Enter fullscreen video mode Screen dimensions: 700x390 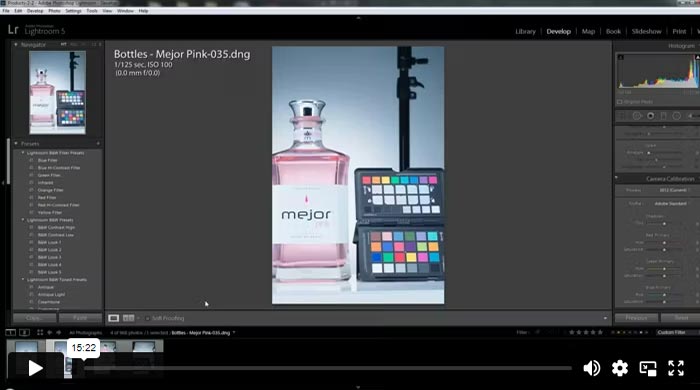pyautogui.click(x=676, y=368)
